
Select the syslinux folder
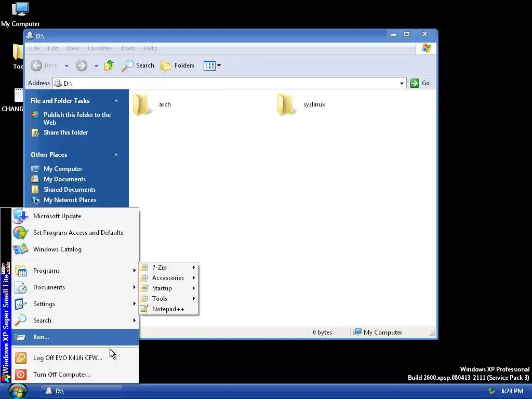(x=301, y=104)
